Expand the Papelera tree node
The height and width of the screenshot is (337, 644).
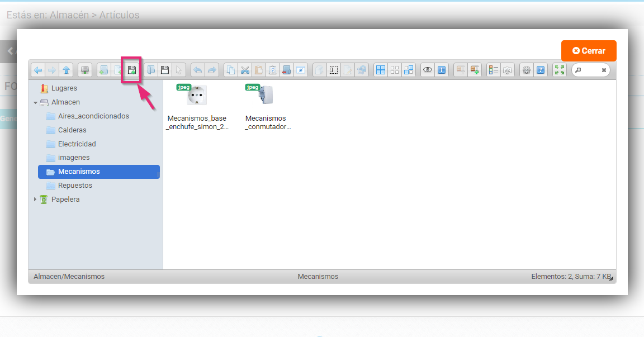35,199
